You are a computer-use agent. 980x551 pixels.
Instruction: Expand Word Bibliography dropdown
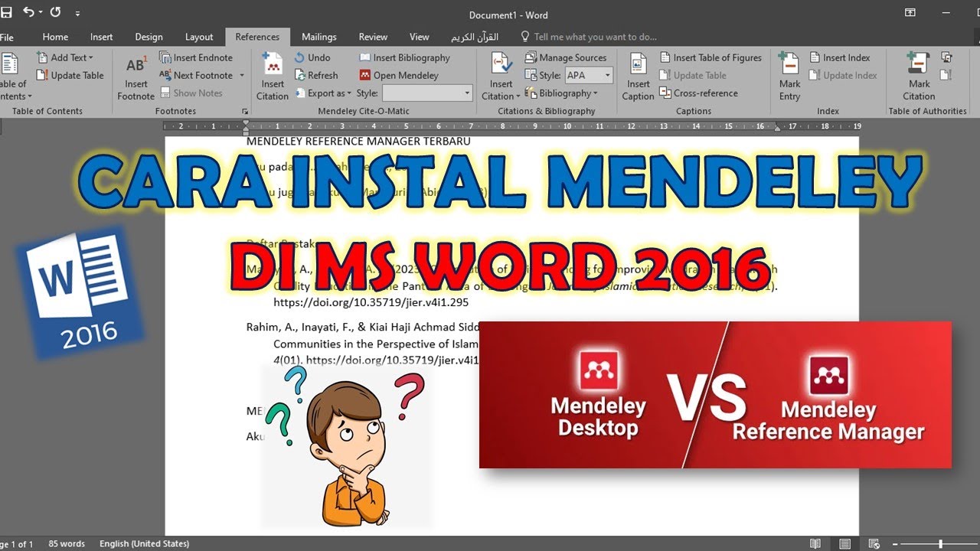tap(561, 93)
